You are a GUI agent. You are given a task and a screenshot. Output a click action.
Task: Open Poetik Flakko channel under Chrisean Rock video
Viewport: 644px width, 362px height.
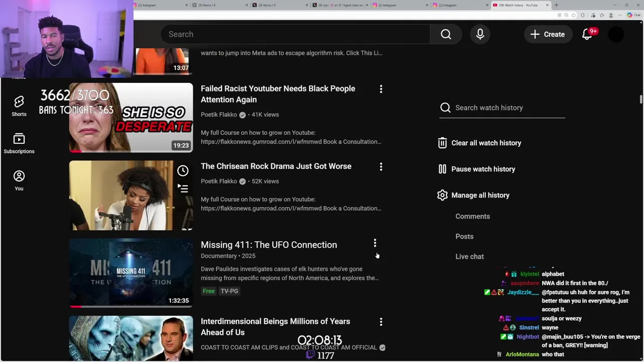219,181
